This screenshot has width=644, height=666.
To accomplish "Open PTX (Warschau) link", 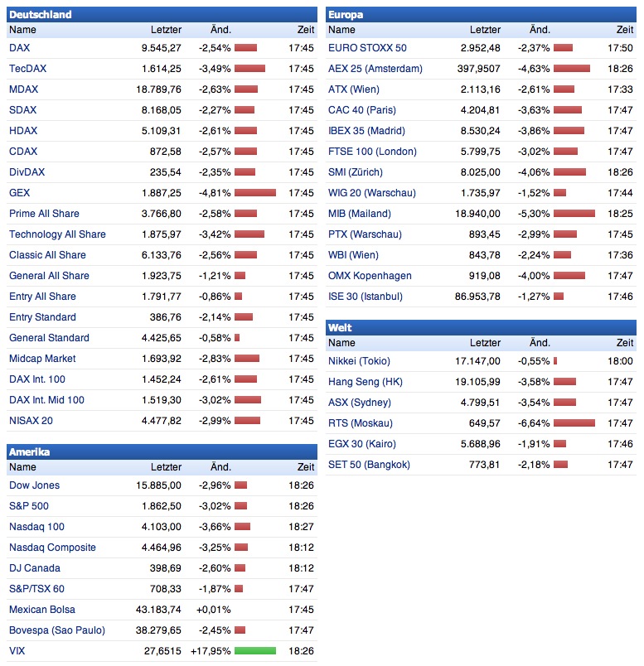I will coord(365,234).
